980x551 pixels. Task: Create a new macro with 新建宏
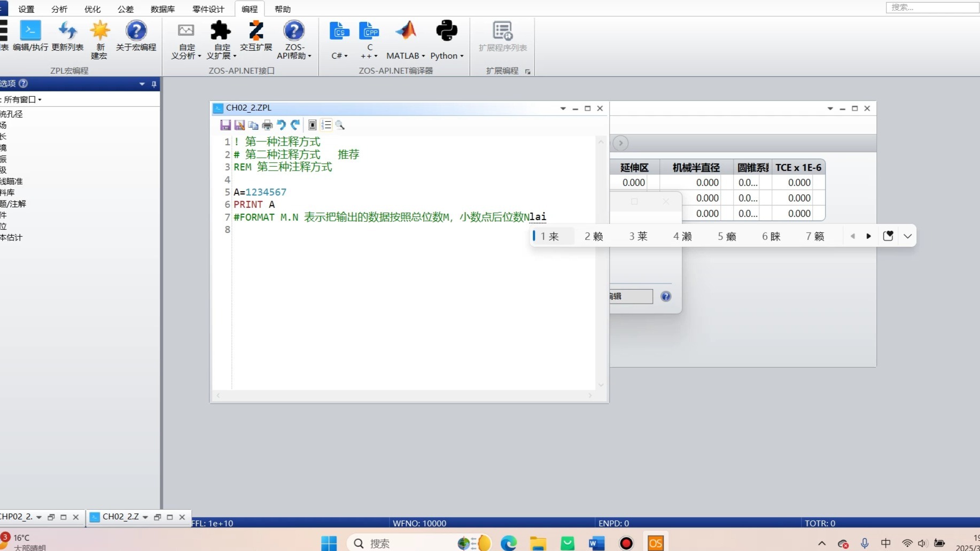tap(99, 40)
